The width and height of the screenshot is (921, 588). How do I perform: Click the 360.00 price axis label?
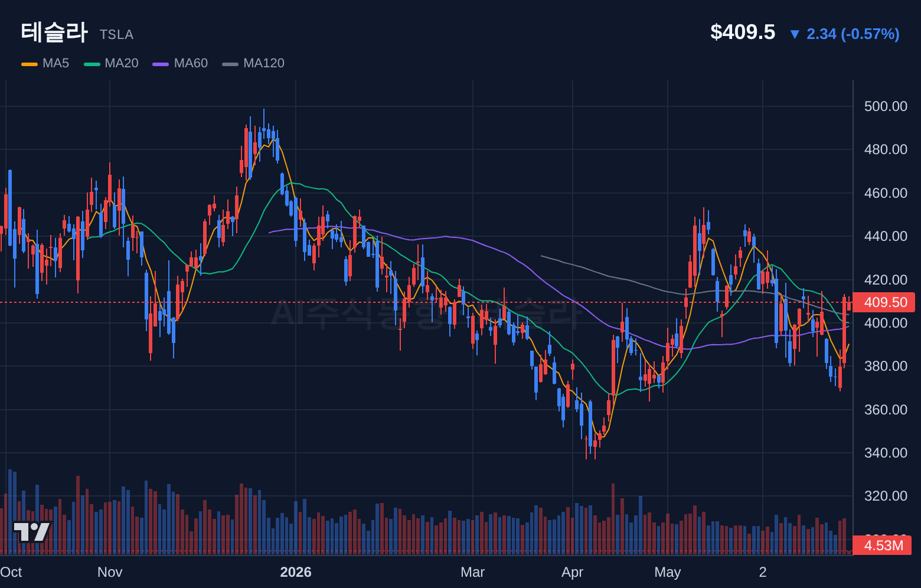[x=886, y=410]
